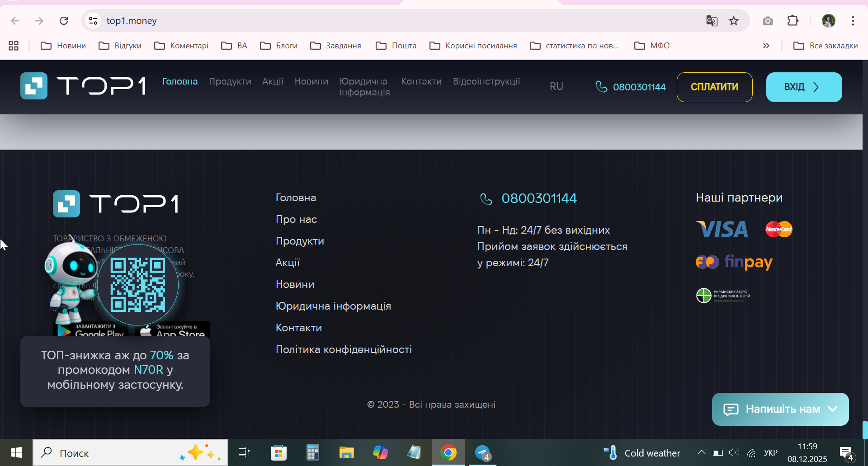Viewport: 868px width, 466px height.
Task: Bookmark this page with the star icon
Action: click(734, 21)
